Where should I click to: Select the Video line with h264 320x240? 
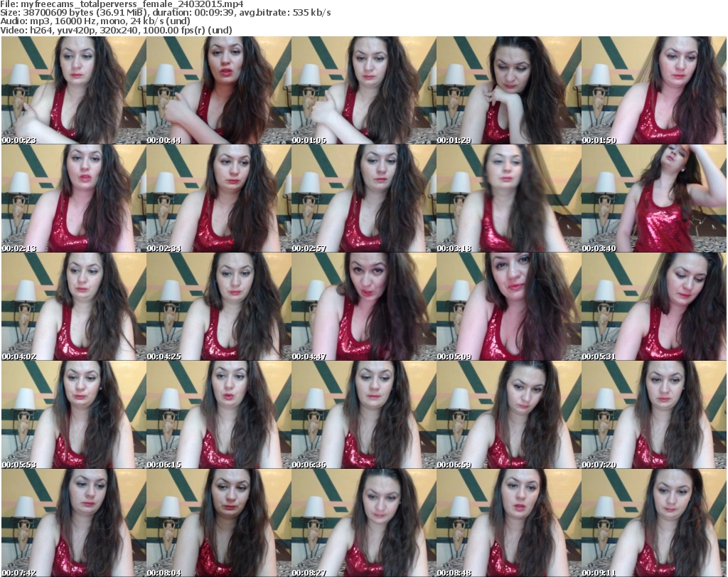(x=116, y=30)
